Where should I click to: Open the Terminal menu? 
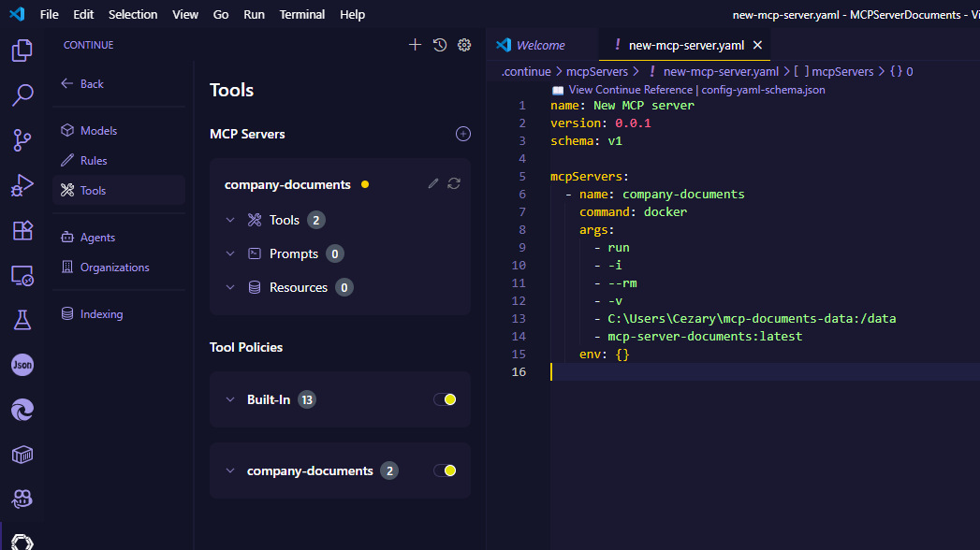[x=302, y=14]
